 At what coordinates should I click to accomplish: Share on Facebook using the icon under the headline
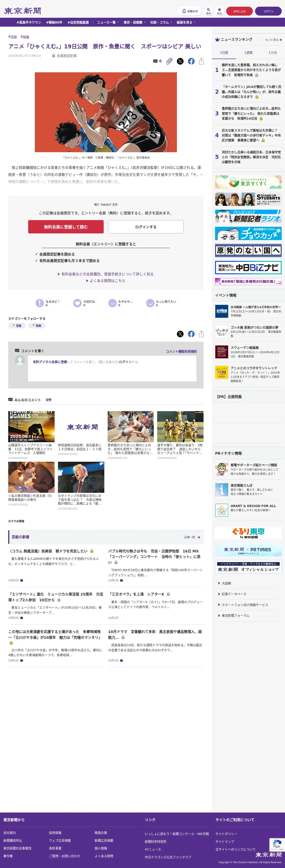coord(191,61)
